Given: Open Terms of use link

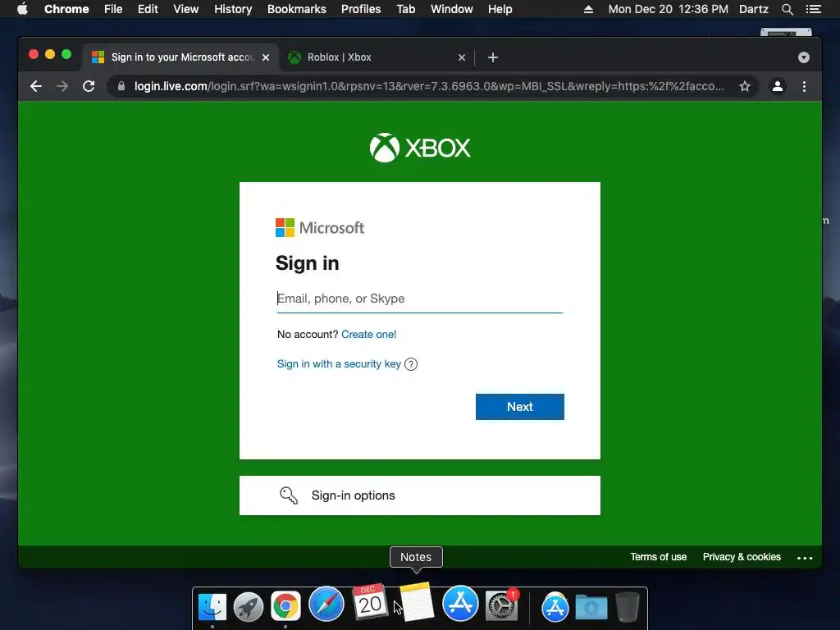Looking at the screenshot, I should 659,557.
